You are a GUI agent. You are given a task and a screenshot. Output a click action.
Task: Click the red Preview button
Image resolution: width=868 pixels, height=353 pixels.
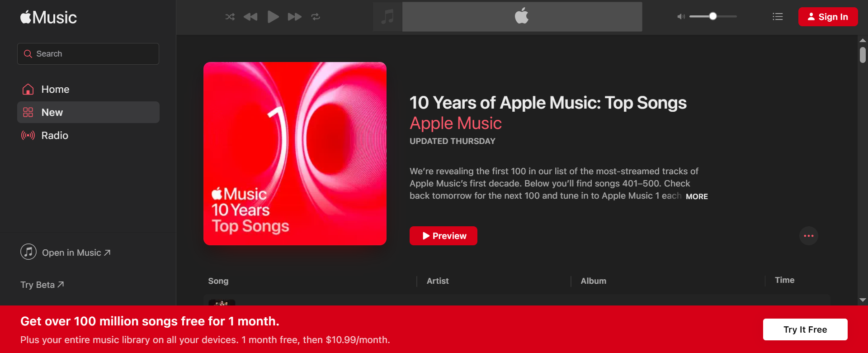(x=443, y=236)
